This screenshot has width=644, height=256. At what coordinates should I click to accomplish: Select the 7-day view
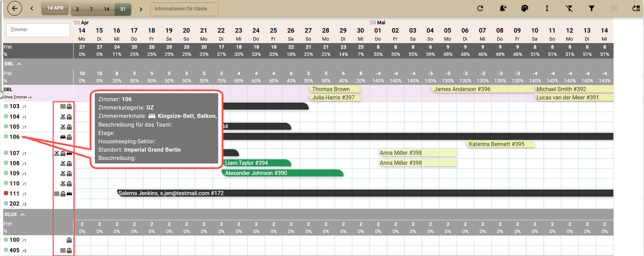coord(91,9)
